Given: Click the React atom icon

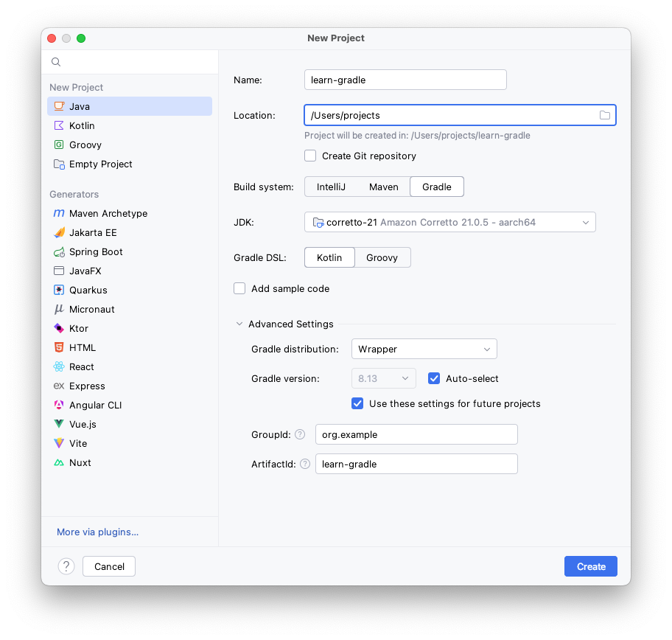Looking at the screenshot, I should [59, 366].
